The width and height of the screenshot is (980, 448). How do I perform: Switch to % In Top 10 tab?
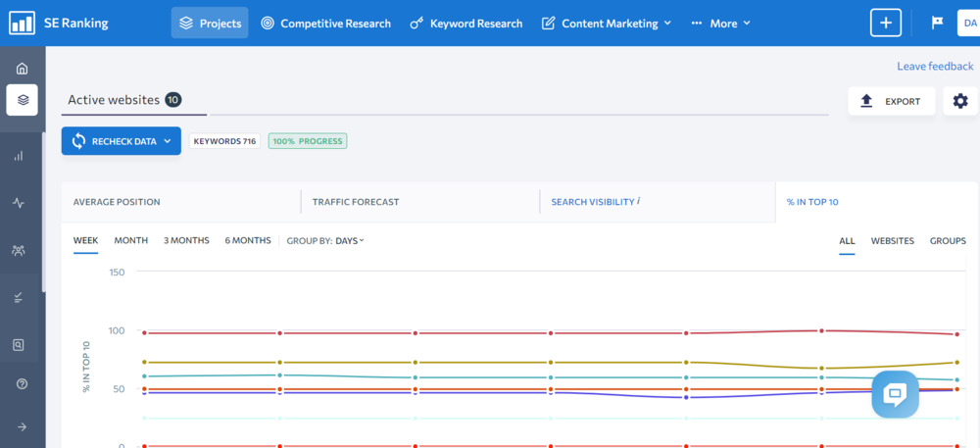tap(812, 202)
